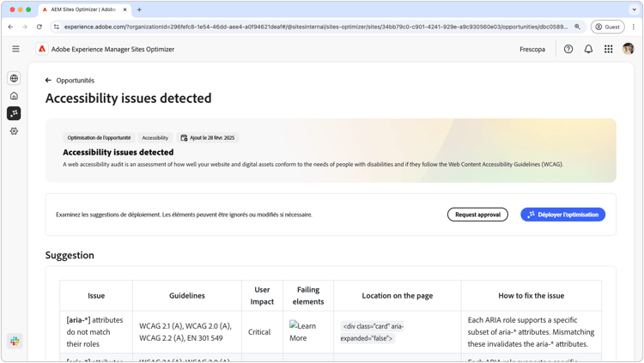The height and width of the screenshot is (363, 644).
Task: Click the Request approval button
Action: (x=477, y=215)
